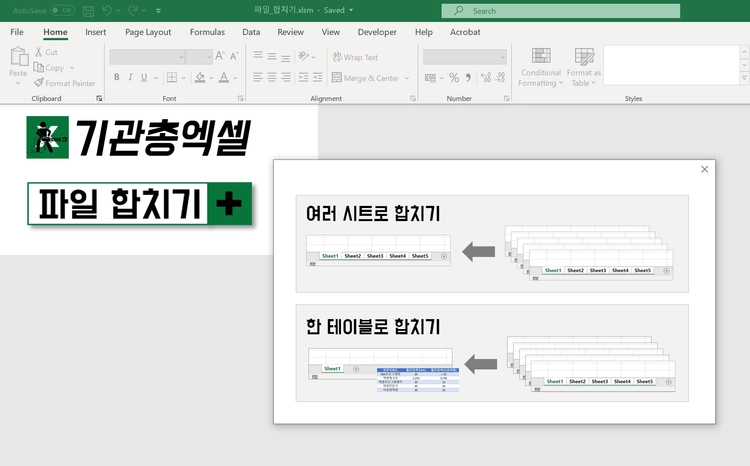750x466 pixels.
Task: Click the Conditional Formatting icon
Action: tap(541, 56)
